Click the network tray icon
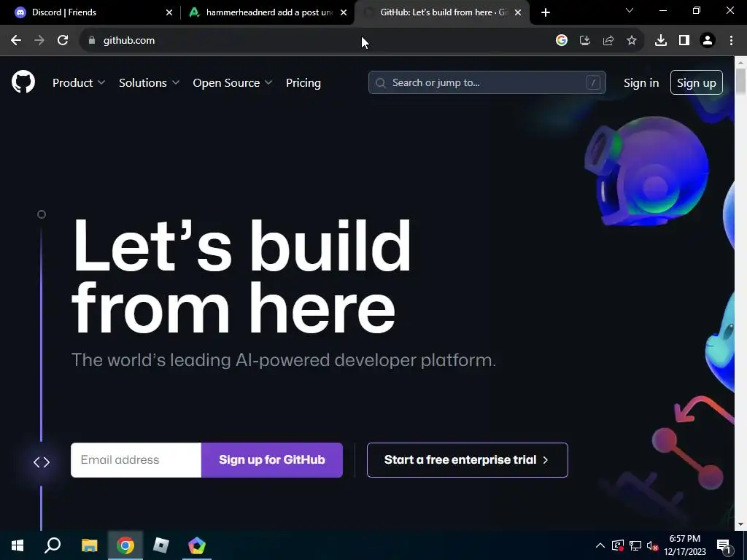The image size is (747, 560). coord(635,545)
